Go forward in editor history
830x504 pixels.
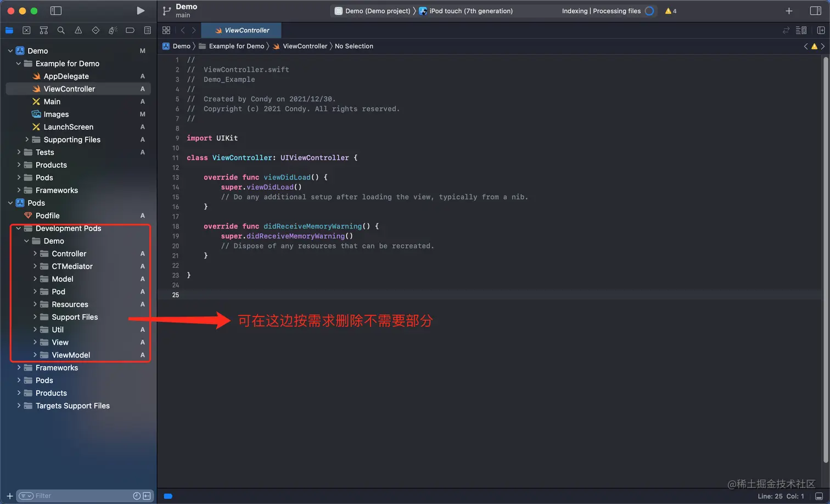click(194, 30)
